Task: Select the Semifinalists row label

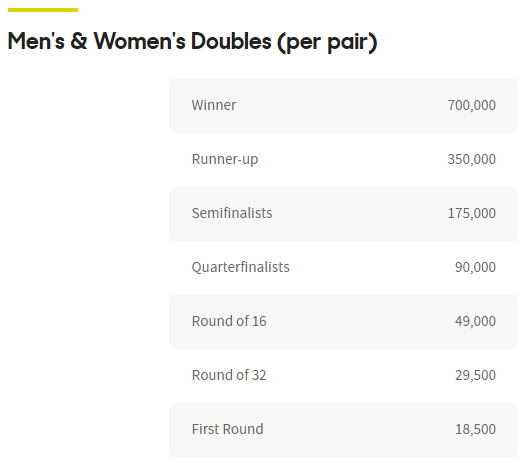Action: [x=232, y=213]
